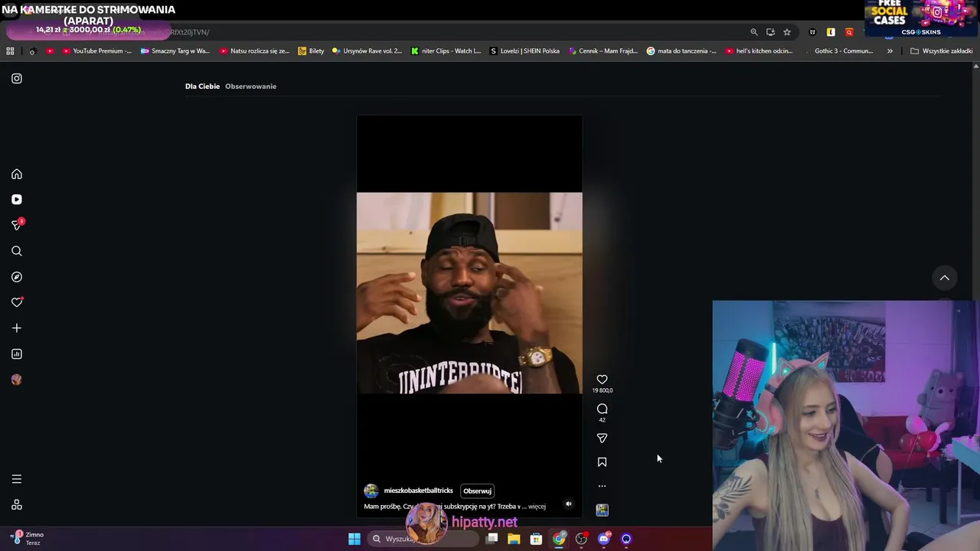Switch to Chrome on taskbar

[x=559, y=539]
